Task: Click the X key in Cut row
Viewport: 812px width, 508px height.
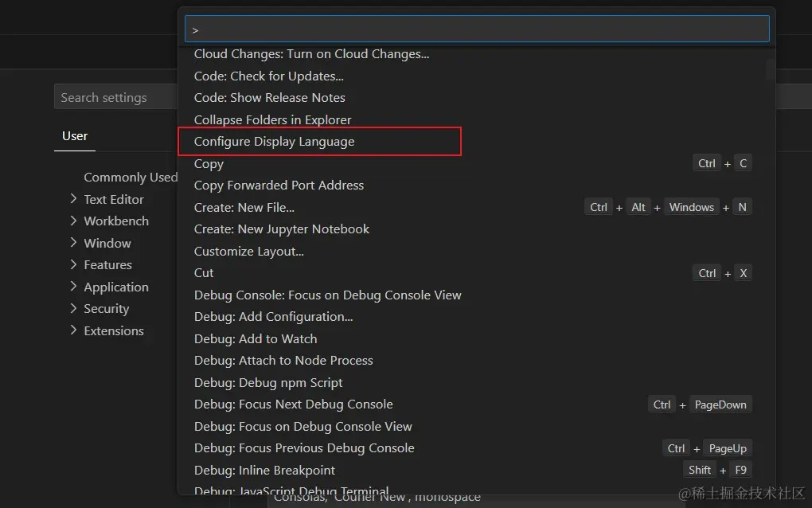Action: [x=743, y=273]
